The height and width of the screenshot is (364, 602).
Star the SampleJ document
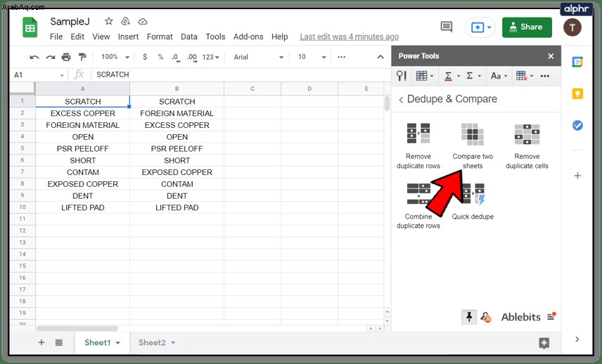pyautogui.click(x=108, y=22)
